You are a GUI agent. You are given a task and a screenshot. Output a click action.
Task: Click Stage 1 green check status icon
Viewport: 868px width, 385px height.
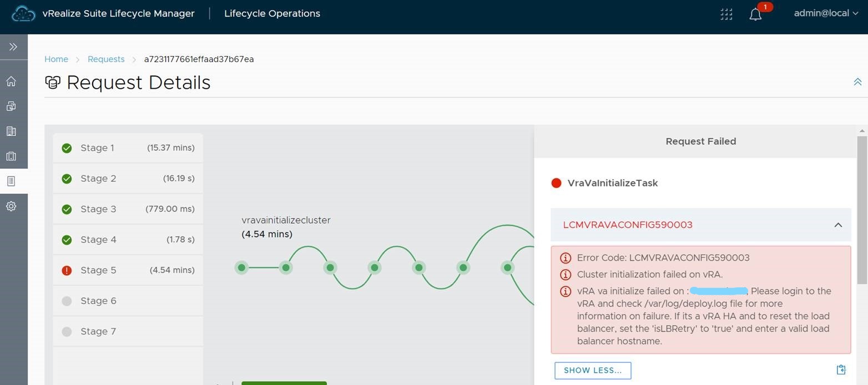tap(67, 148)
